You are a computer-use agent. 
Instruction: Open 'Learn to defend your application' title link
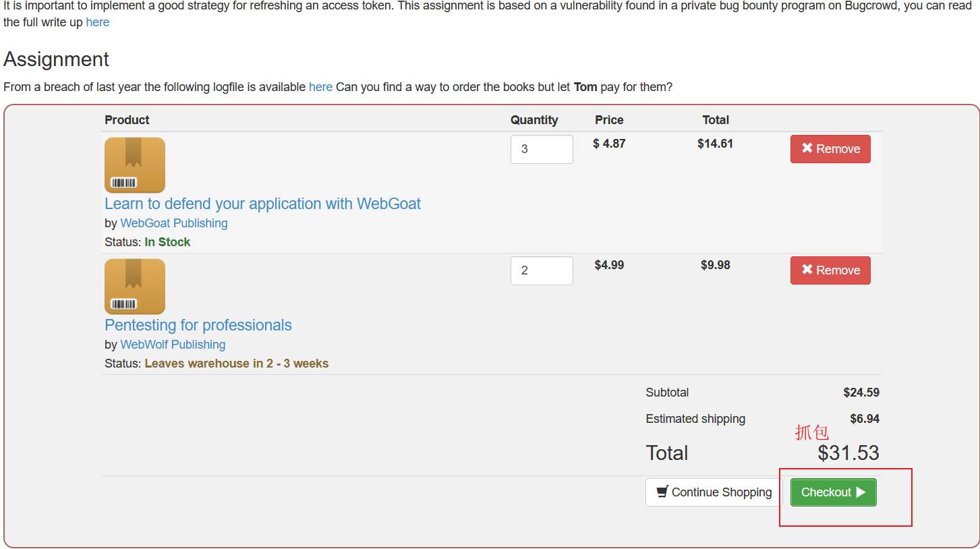(x=262, y=204)
